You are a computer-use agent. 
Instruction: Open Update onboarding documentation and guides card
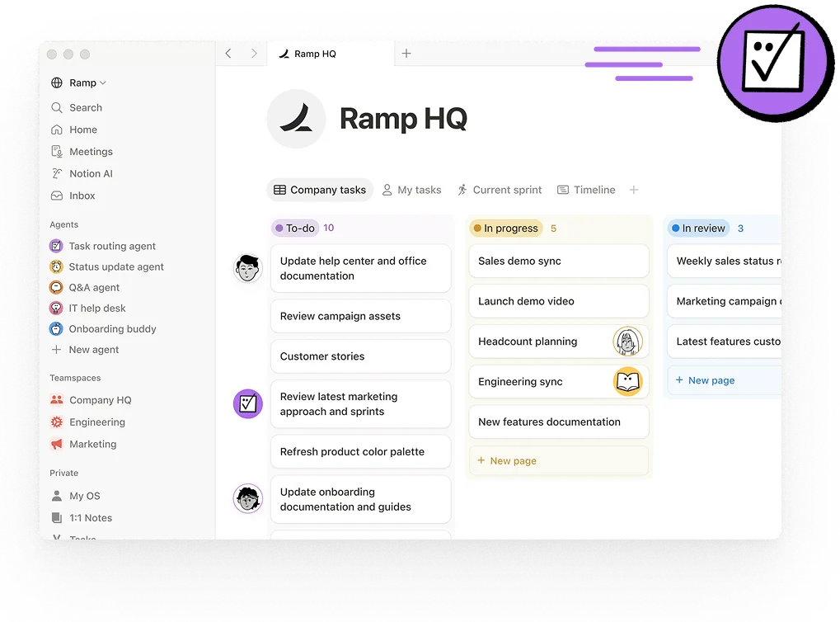(x=360, y=499)
